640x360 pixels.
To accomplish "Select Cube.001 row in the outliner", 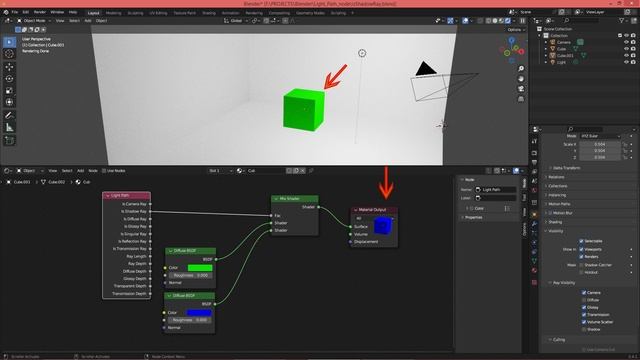I will pos(565,56).
